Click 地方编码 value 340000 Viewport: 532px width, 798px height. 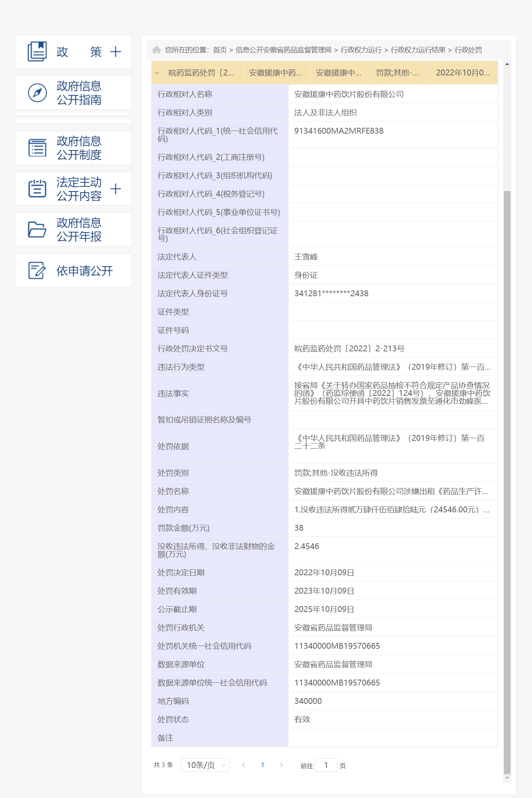308,701
